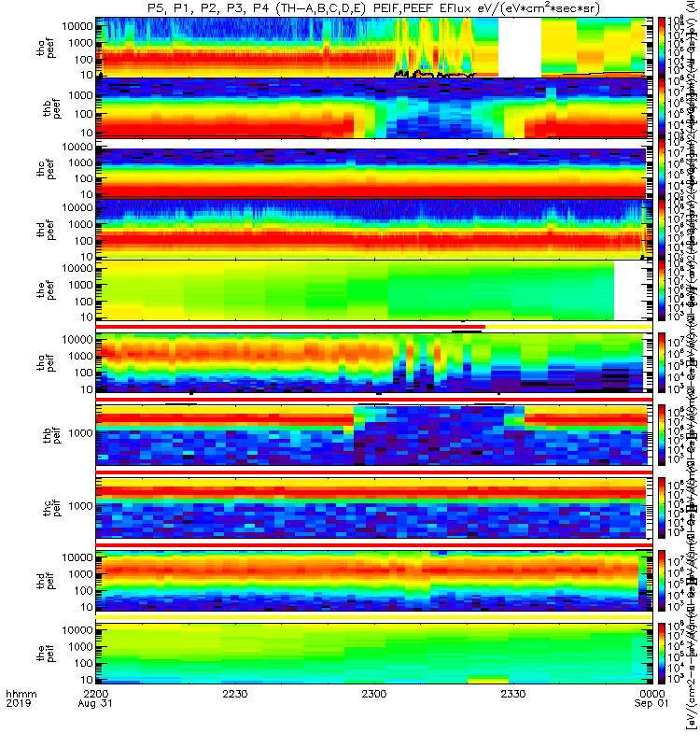Select the 'thc peif' axis label
The image size is (700, 747).
pos(51,507)
